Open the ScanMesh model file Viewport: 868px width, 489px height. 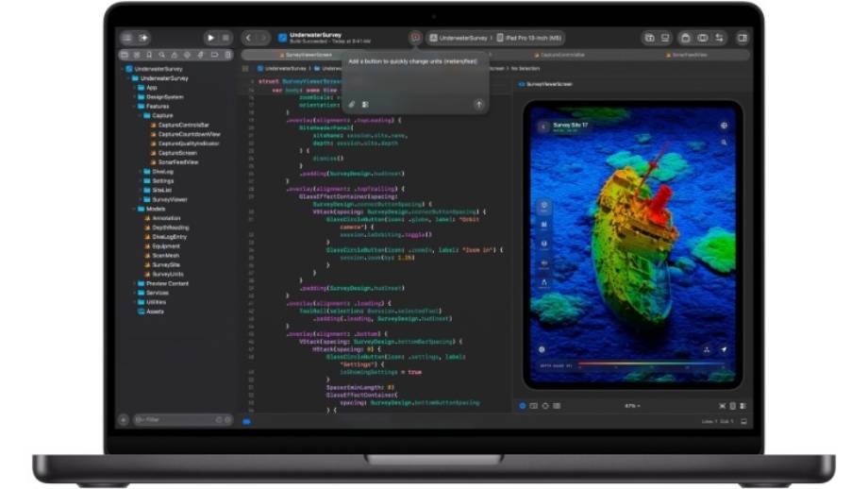pyautogui.click(x=161, y=255)
